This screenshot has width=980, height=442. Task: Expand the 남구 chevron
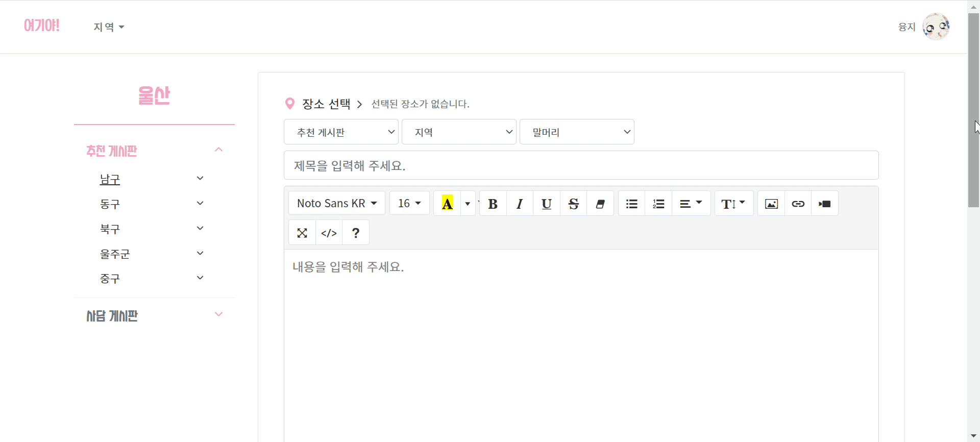(200, 178)
